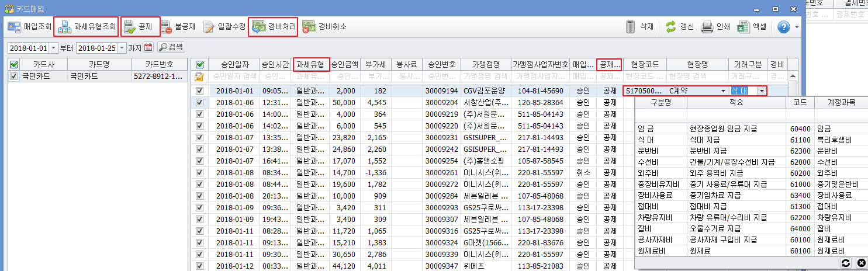The image size is (868, 271).
Task: Uncheck the 국민카드 card checkbox
Action: [14, 76]
